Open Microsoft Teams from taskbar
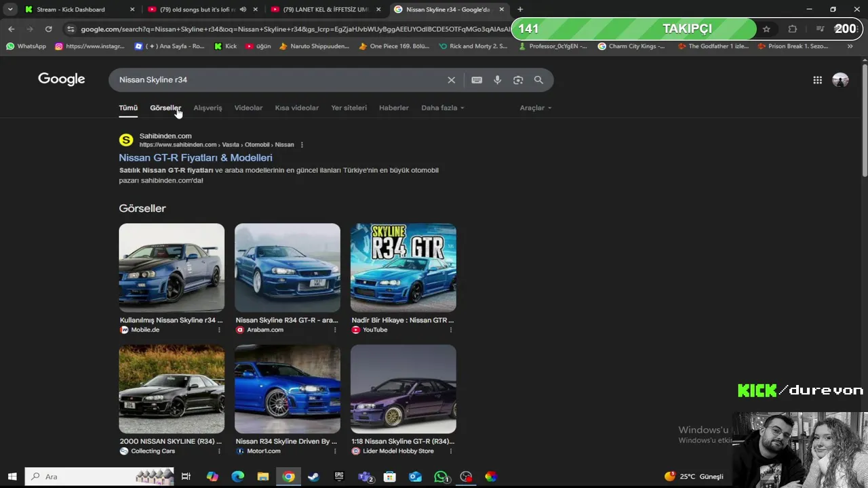868x488 pixels. click(x=366, y=476)
